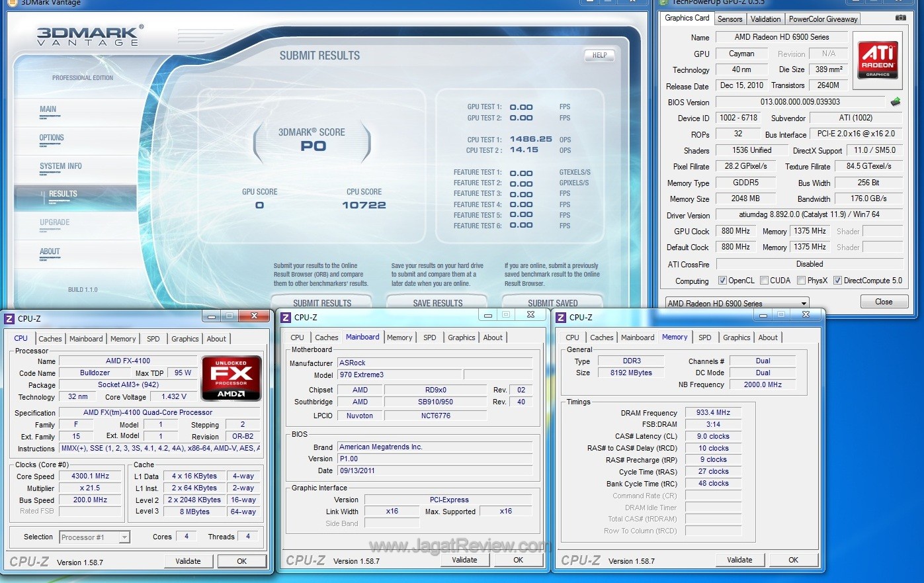
Task: Open the PowerColor Giveaway tab
Action: tap(823, 19)
